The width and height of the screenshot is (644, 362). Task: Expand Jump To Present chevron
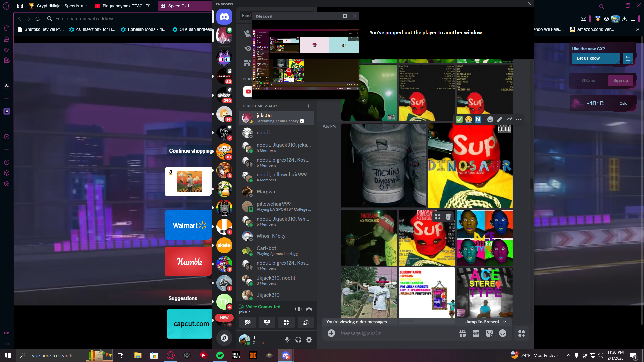point(505,322)
